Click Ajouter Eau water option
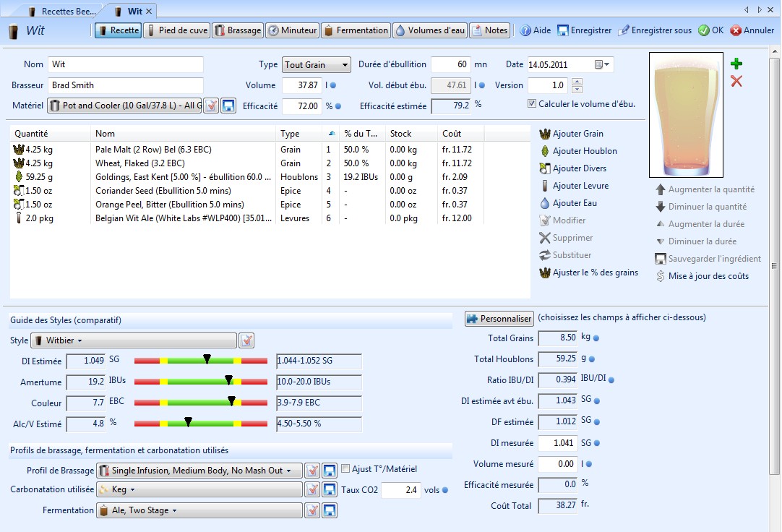 [x=575, y=203]
